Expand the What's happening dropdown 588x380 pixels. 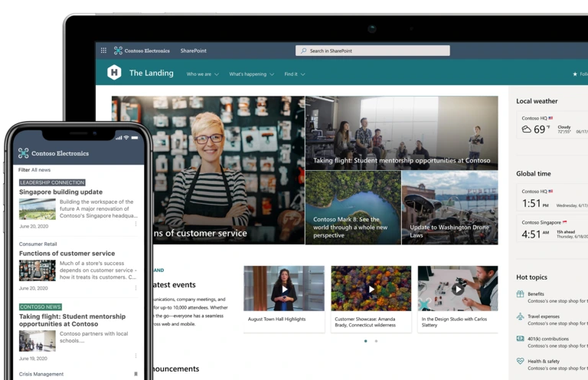pos(251,74)
